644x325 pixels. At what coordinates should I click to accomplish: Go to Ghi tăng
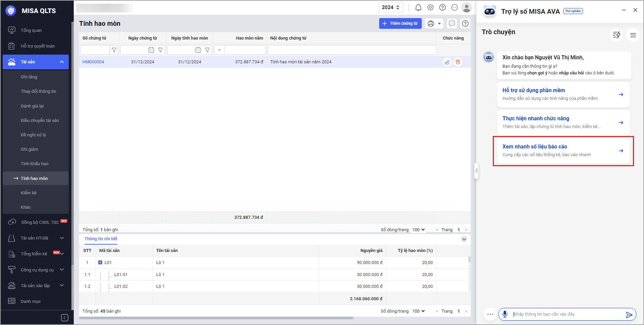point(29,77)
